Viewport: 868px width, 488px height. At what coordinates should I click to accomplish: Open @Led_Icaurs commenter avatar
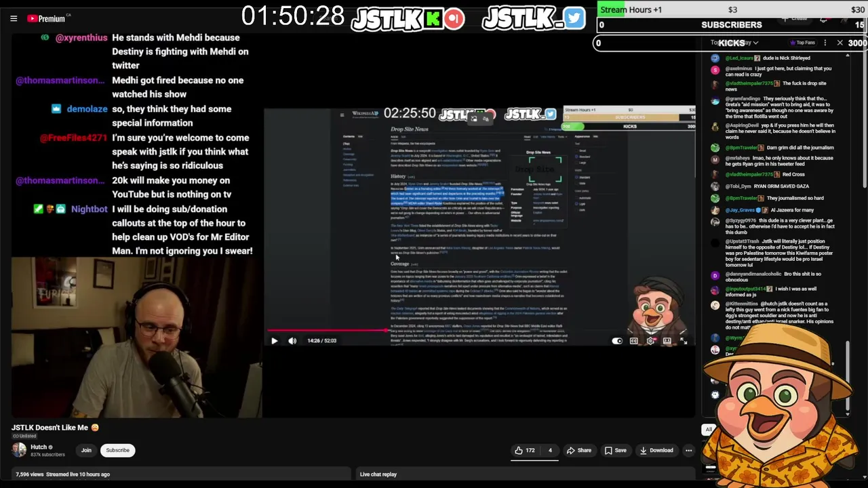715,58
